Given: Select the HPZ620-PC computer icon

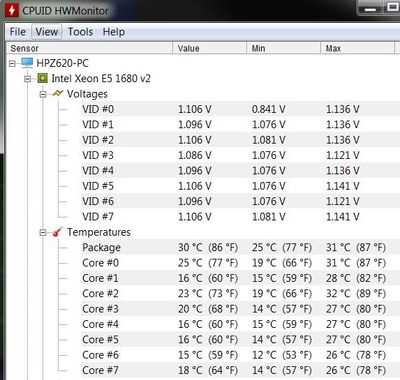Looking at the screenshot, I should tap(27, 63).
